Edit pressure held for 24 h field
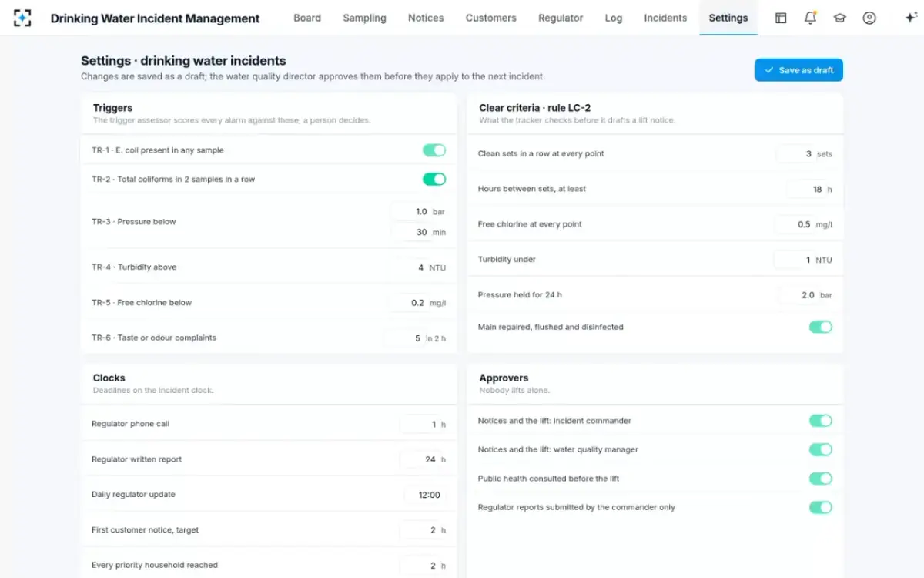 [x=798, y=295]
